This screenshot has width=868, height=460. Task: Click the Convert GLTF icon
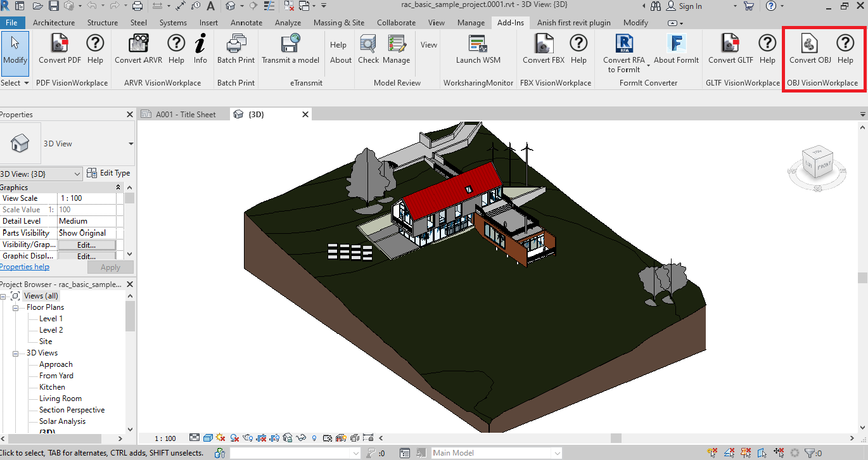731,44
